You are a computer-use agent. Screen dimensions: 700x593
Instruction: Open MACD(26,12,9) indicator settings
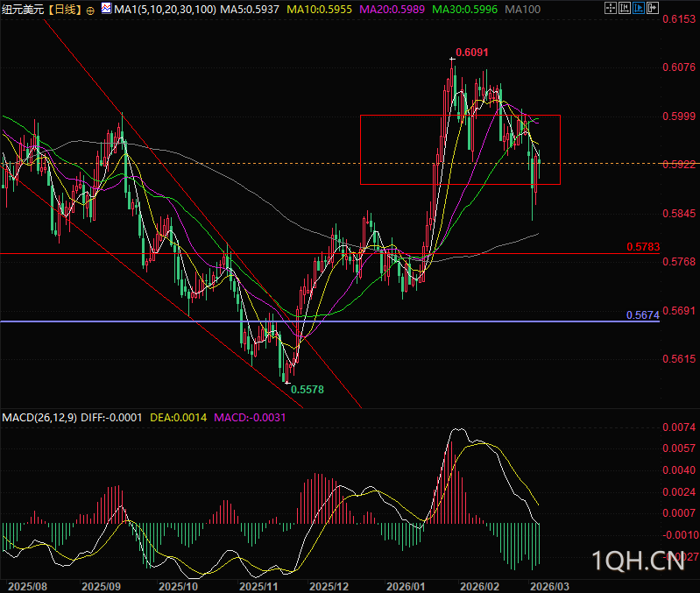click(x=39, y=418)
